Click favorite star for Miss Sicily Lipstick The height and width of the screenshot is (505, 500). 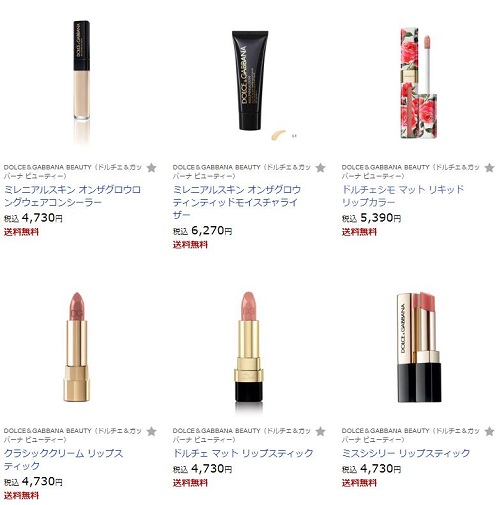click(x=489, y=431)
